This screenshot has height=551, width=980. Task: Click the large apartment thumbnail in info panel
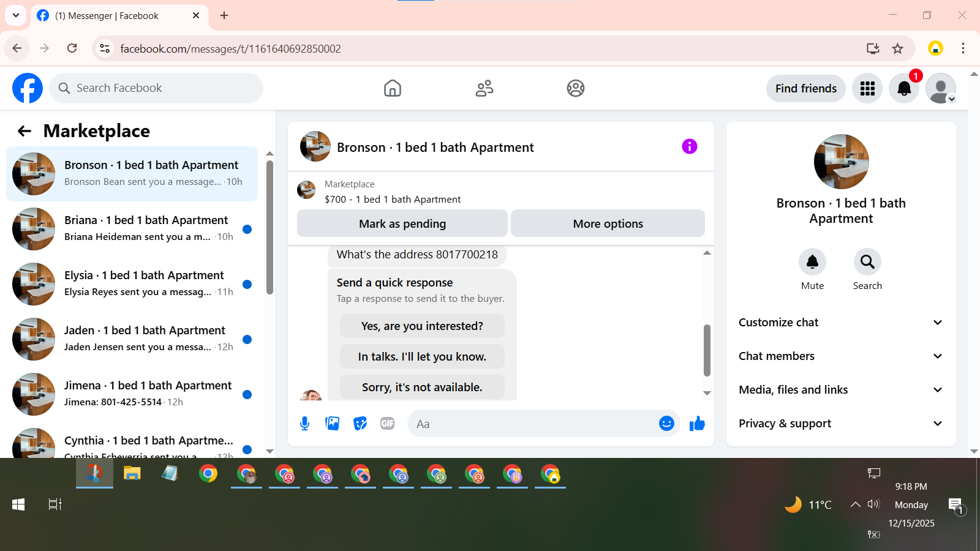tap(841, 162)
